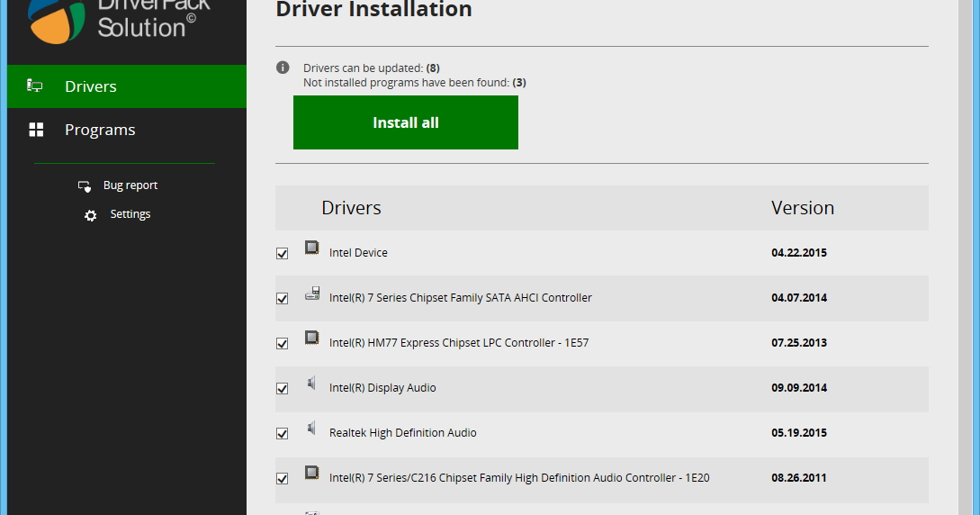Uncheck the C216 High Definition Audio Controller
The image size is (980, 515).
pos(283,478)
